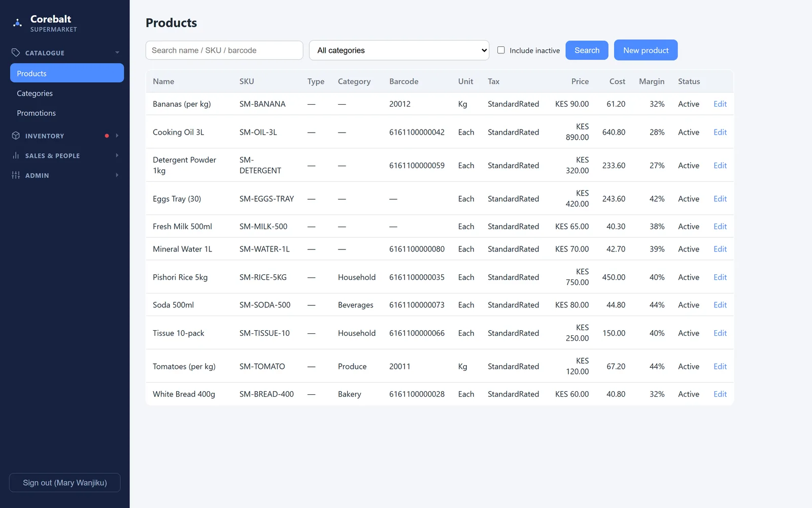Viewport: 812px width, 508px height.
Task: Click the Status column header
Action: point(689,81)
